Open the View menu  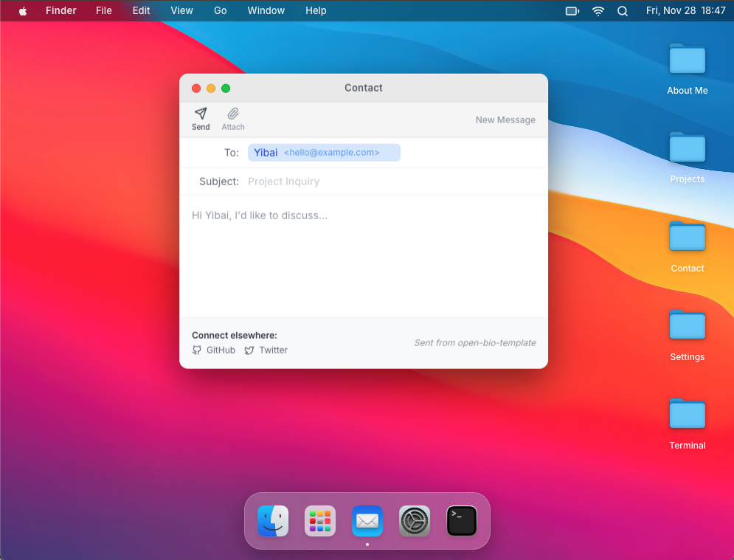181,11
